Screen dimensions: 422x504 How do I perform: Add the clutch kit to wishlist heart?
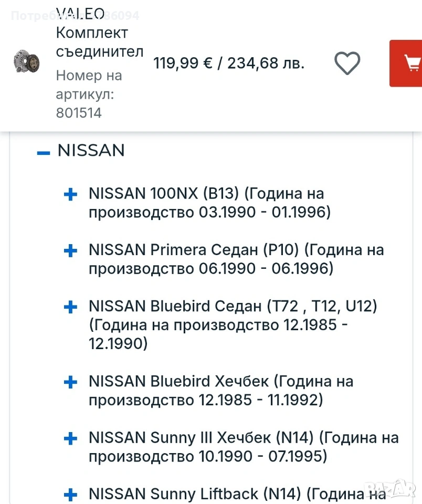coord(347,64)
